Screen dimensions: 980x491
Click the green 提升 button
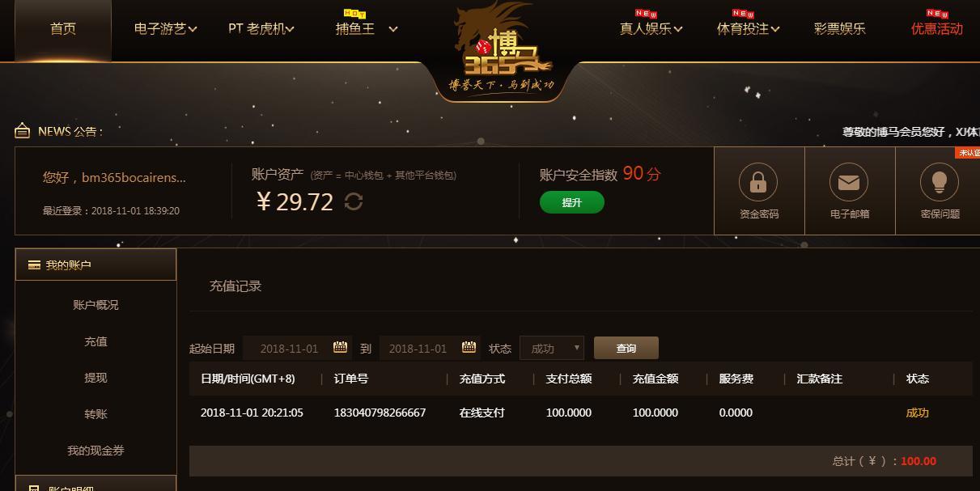572,202
